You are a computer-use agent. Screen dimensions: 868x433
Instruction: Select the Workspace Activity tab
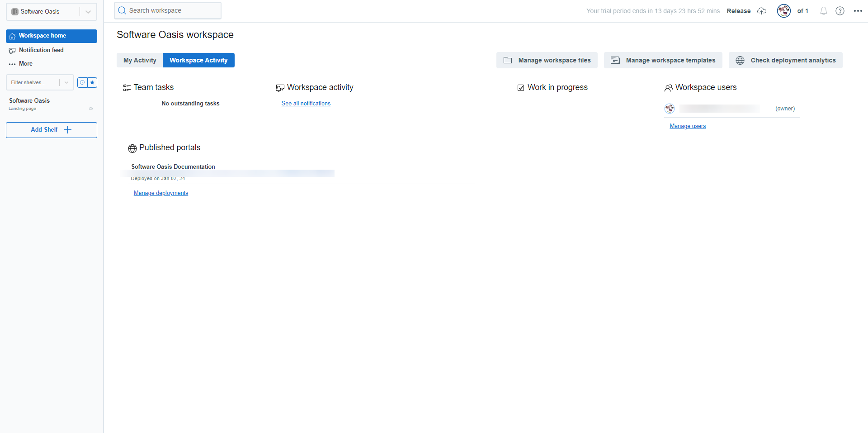[x=198, y=60]
